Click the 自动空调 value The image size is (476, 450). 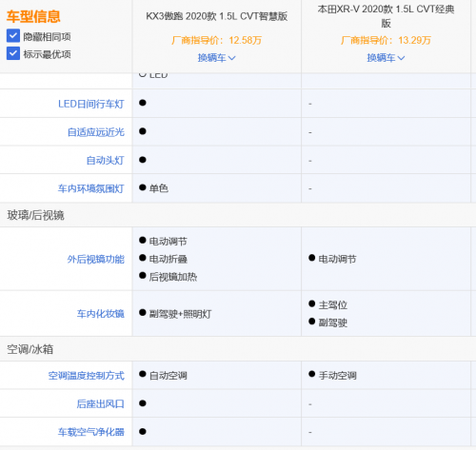(169, 376)
